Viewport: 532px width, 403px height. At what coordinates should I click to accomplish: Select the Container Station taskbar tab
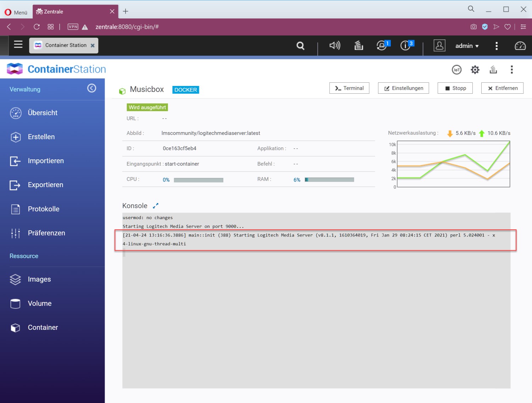click(x=64, y=45)
